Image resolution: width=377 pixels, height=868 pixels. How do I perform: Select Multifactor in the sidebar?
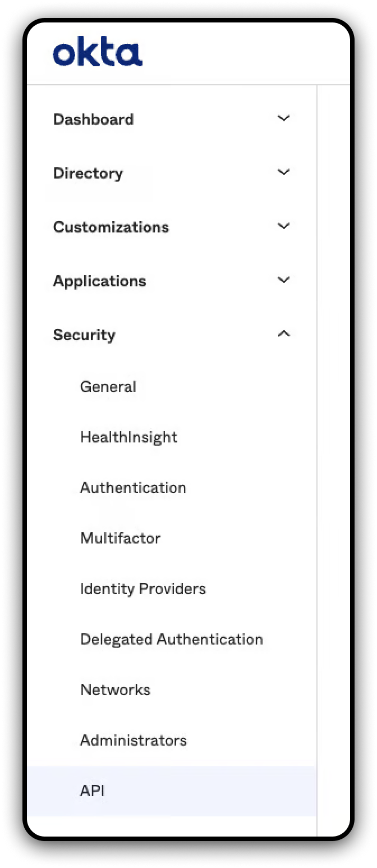click(x=120, y=538)
